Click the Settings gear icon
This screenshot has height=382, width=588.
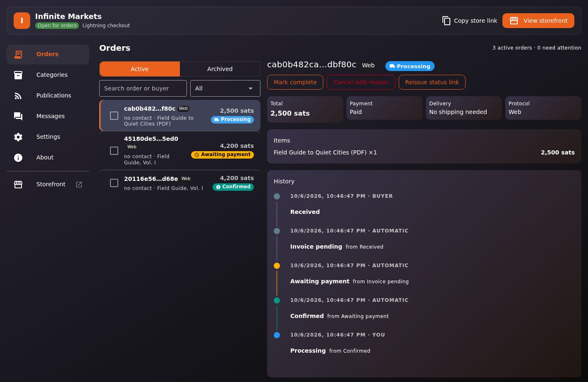coord(18,137)
